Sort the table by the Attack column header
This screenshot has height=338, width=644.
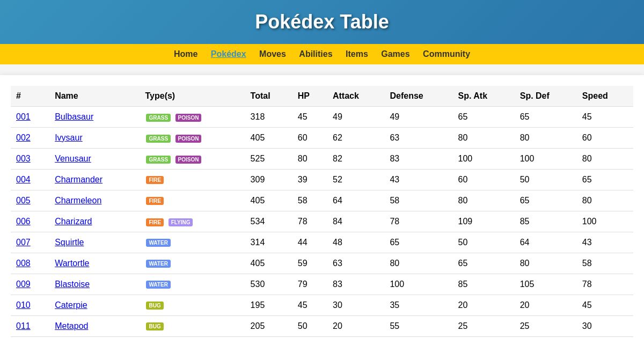(346, 96)
